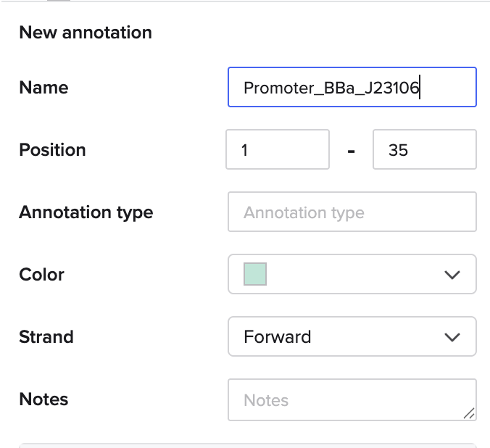Place cursor at end of Name text
Image resolution: width=490 pixels, height=448 pixels.
420,88
